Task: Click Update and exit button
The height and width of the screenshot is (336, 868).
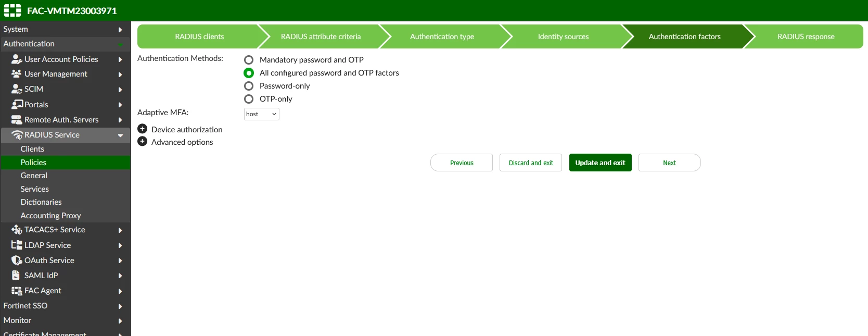Action: [600, 163]
